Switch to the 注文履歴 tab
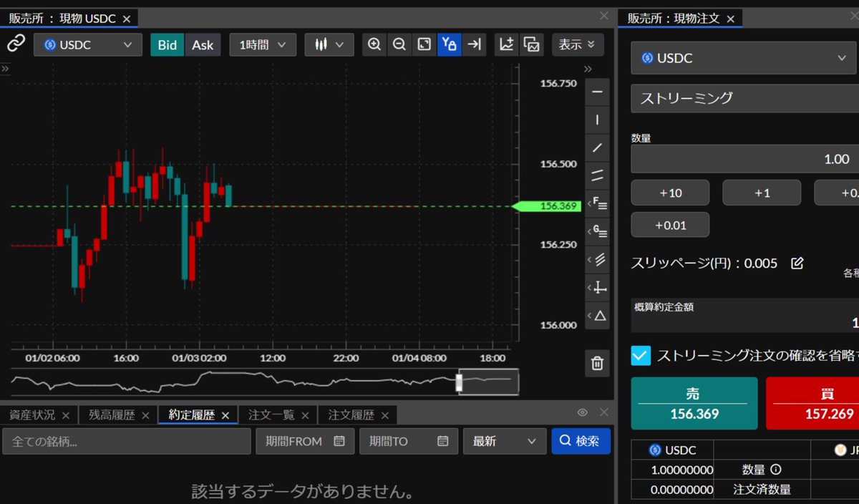Viewport: 859px width, 504px height. (351, 415)
